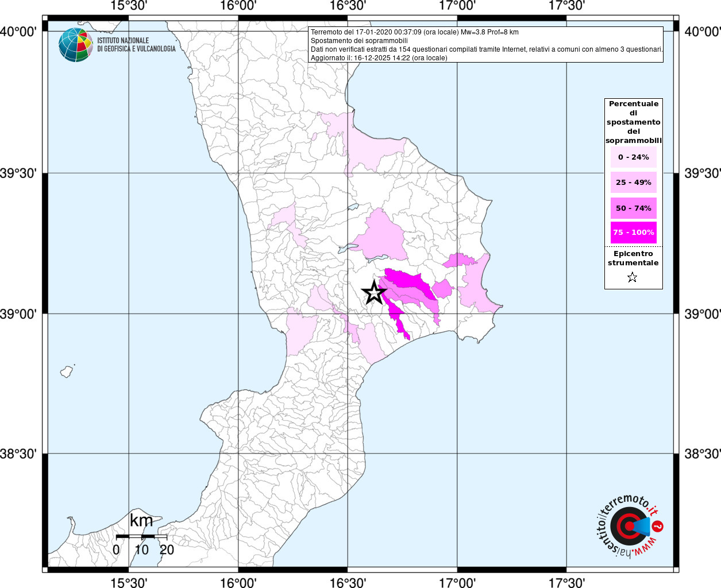The width and height of the screenshot is (721, 588).
Task: Click the left 39°30' latitude label
Action: pyautogui.click(x=19, y=173)
